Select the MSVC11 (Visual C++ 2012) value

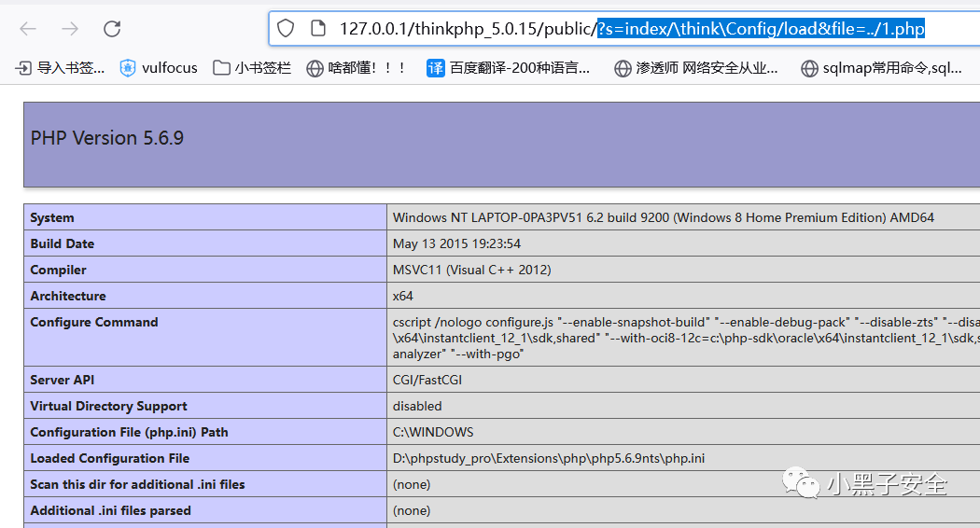[472, 270]
